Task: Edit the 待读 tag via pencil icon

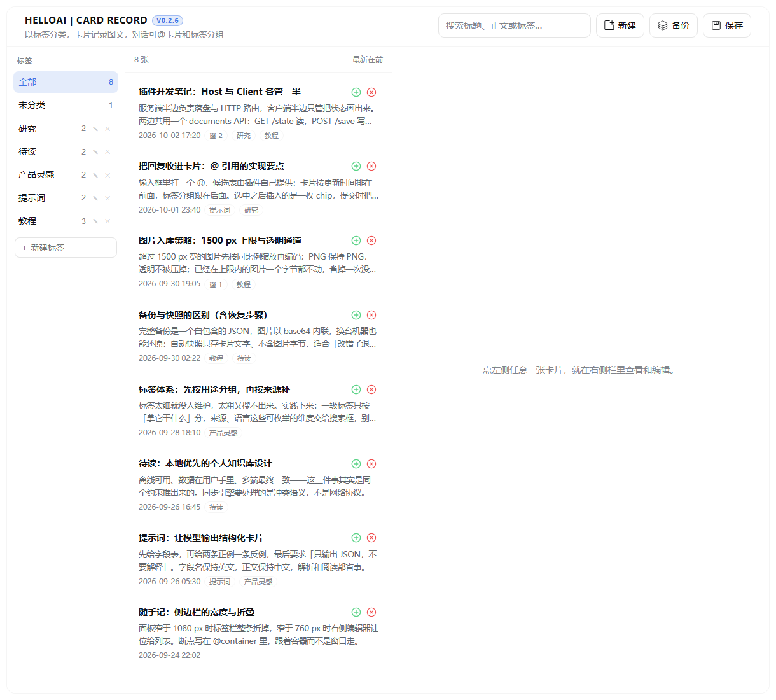Action: click(x=95, y=151)
